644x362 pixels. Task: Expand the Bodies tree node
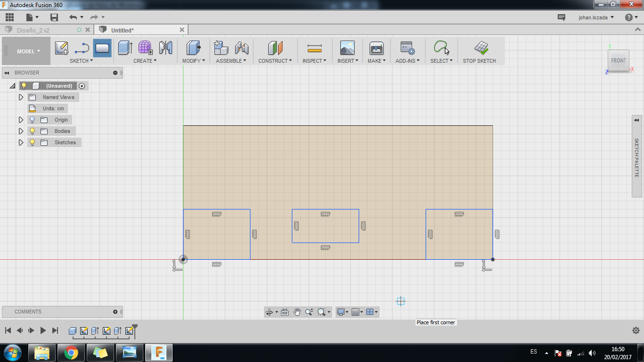(x=21, y=131)
